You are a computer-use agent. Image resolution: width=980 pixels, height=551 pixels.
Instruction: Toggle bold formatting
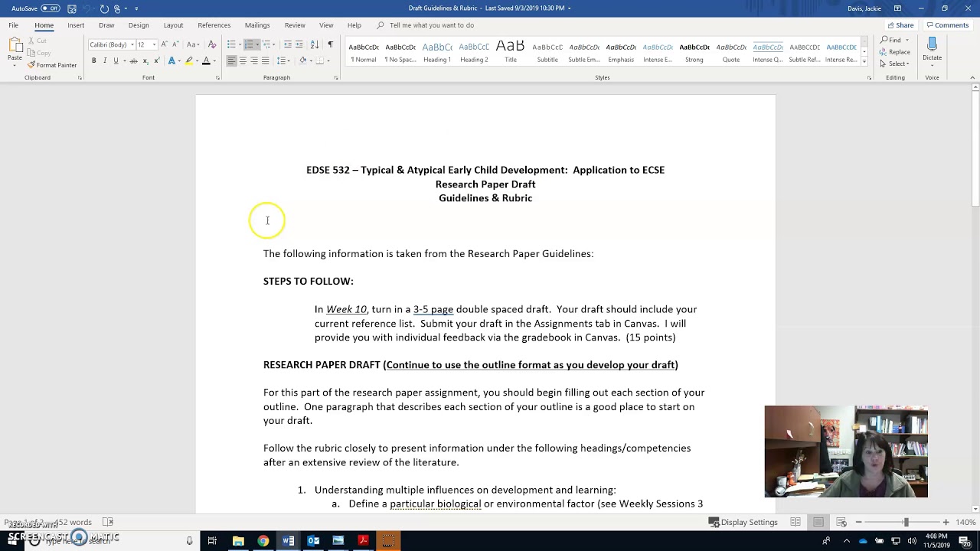94,60
